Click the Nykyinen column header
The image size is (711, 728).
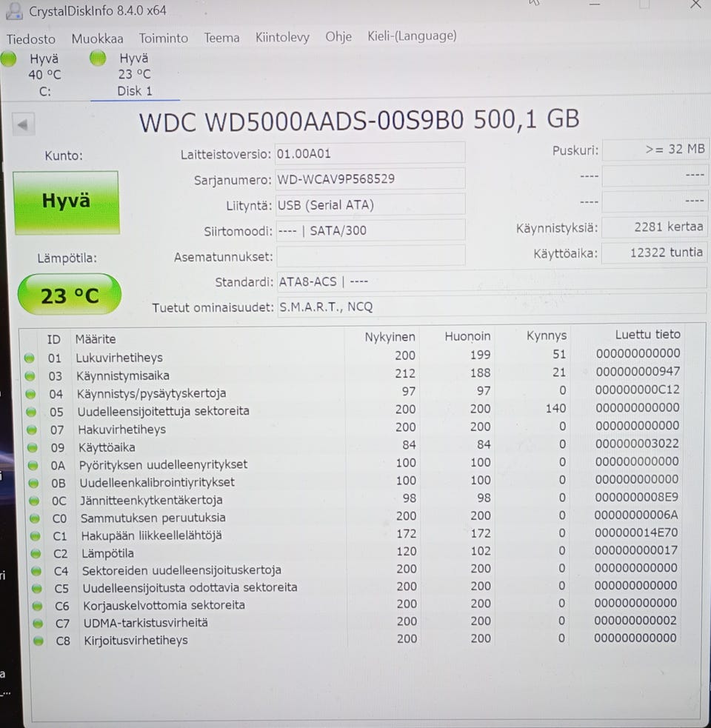390,337
